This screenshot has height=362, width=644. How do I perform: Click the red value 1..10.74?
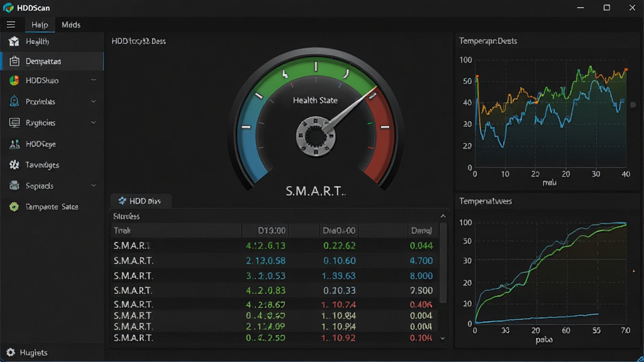338,305
